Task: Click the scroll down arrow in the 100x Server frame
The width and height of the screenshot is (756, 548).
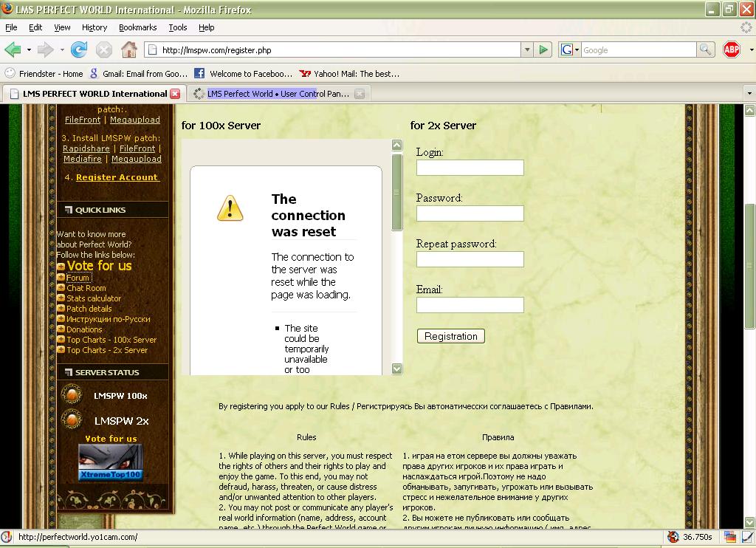Action: pyautogui.click(x=396, y=369)
